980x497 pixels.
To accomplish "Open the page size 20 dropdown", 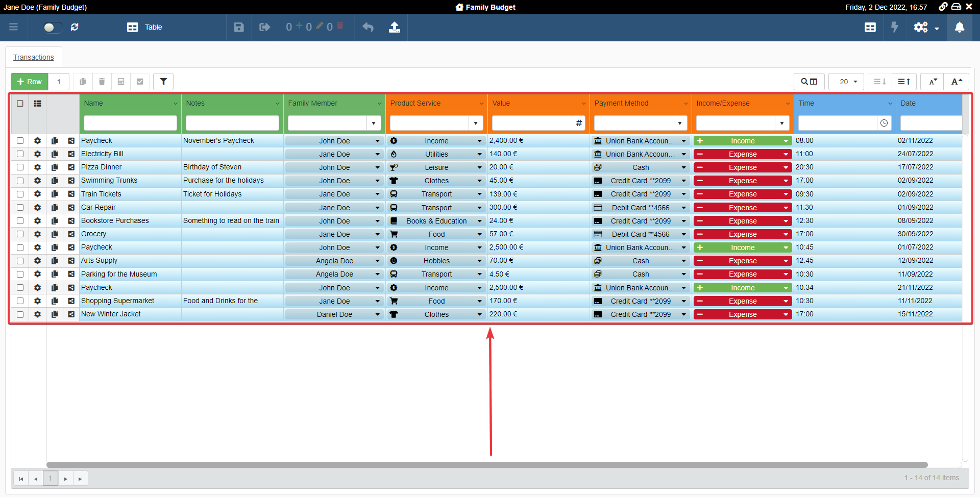I will coord(846,82).
